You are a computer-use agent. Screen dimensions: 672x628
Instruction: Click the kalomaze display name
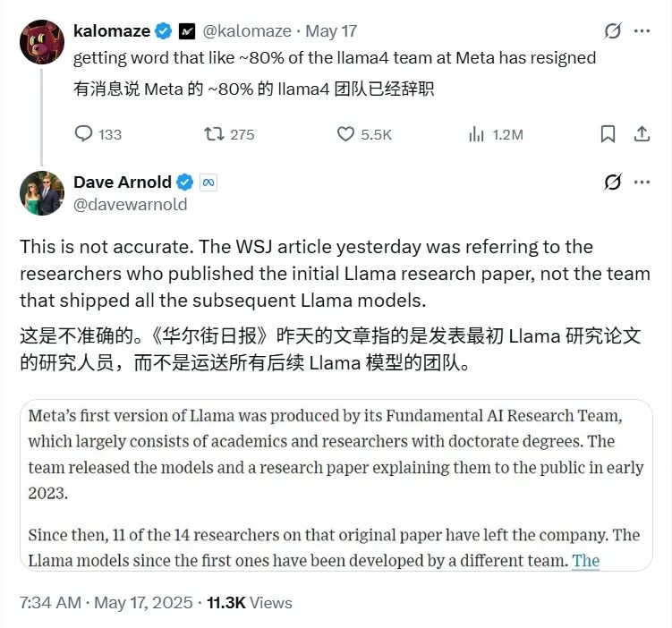(x=112, y=30)
